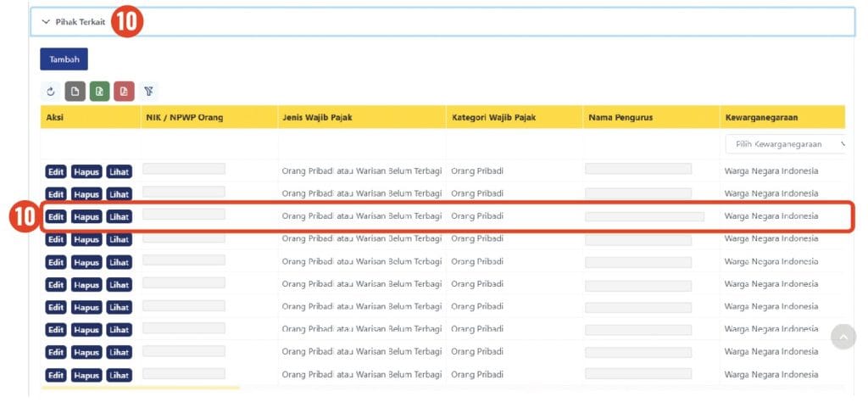Viewport: 868px width, 402px height.
Task: Click Lihat in the sixth table row
Action: tap(119, 285)
